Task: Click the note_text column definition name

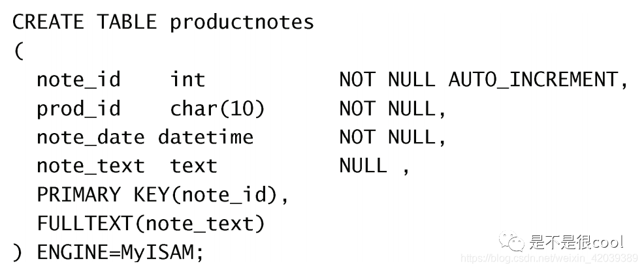Action: tap(90, 166)
